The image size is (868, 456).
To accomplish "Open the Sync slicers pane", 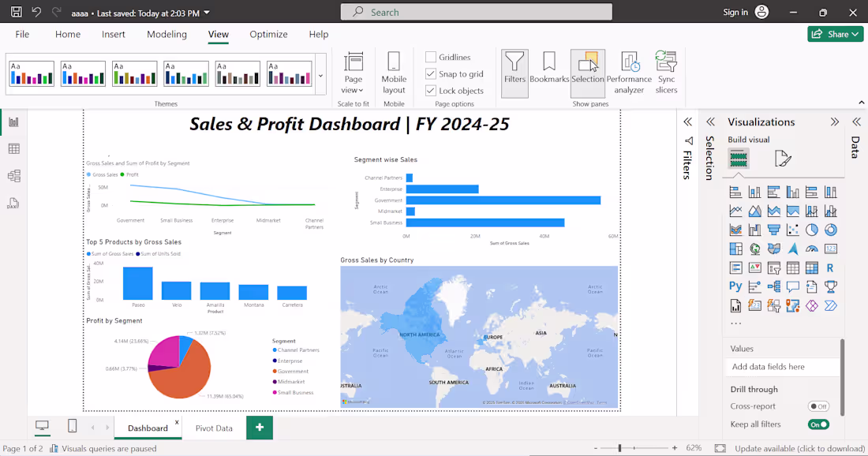I will [x=666, y=72].
